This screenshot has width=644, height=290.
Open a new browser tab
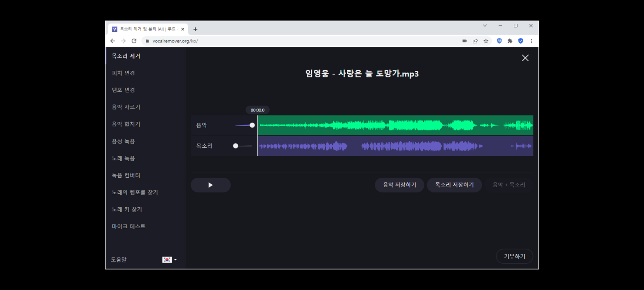(195, 29)
